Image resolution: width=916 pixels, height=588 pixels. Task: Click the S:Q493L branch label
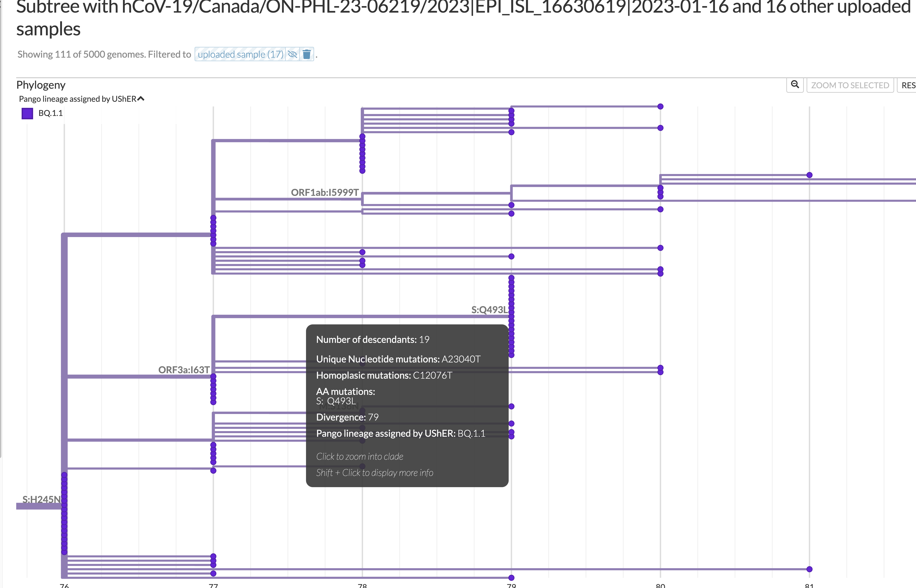(489, 310)
